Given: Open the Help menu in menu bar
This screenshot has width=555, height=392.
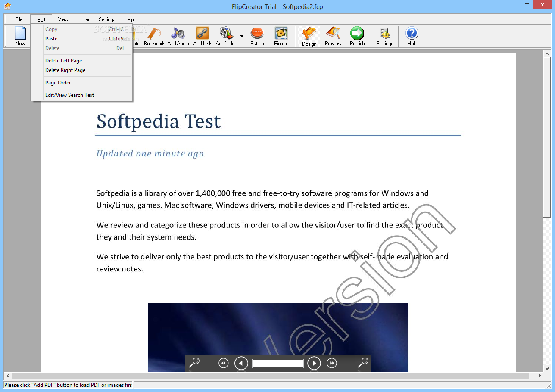Looking at the screenshot, I should coord(129,19).
